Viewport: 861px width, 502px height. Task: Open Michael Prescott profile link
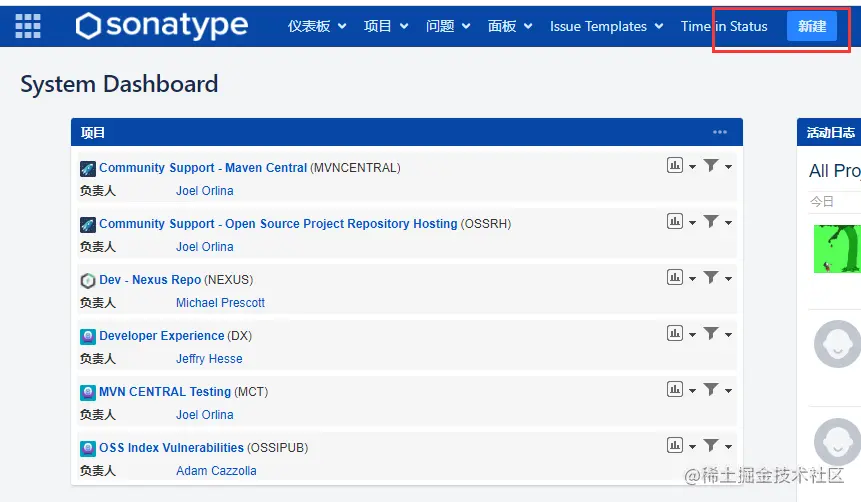click(x=220, y=303)
